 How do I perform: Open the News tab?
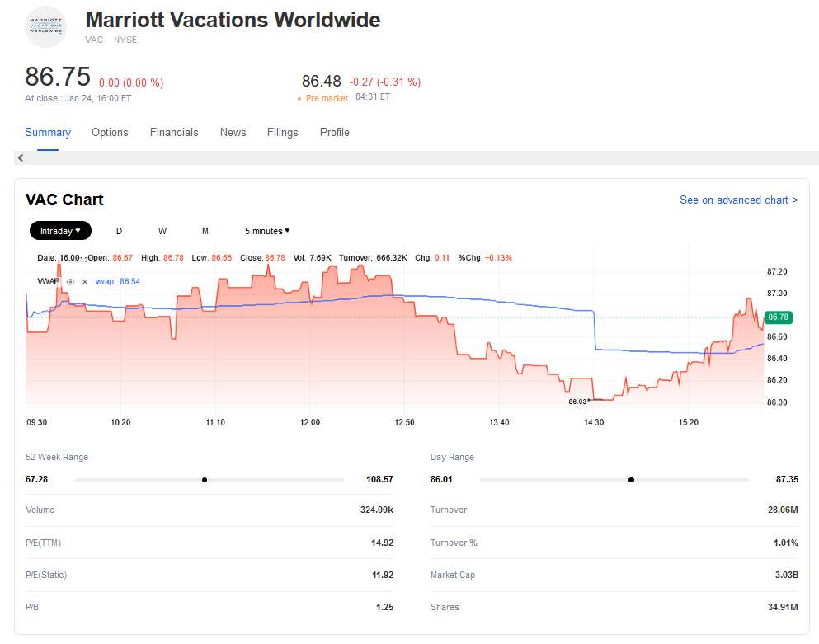pos(233,132)
